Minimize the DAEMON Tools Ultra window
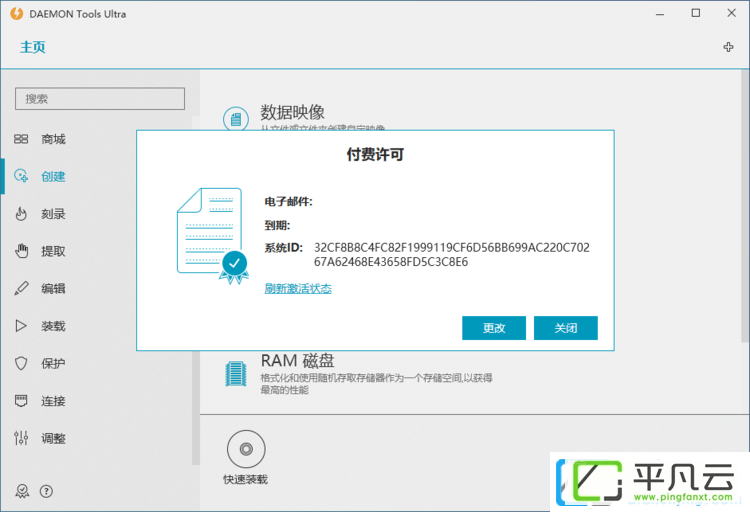This screenshot has width=750, height=512. point(660,14)
